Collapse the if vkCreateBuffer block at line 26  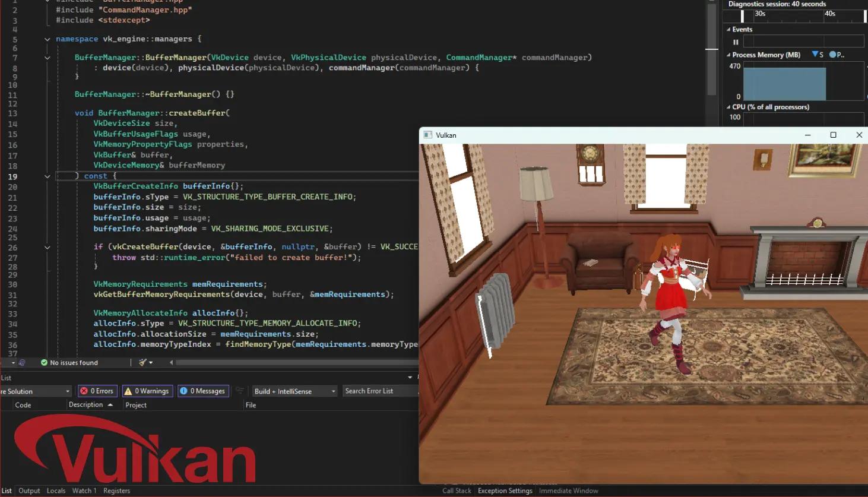click(x=47, y=247)
